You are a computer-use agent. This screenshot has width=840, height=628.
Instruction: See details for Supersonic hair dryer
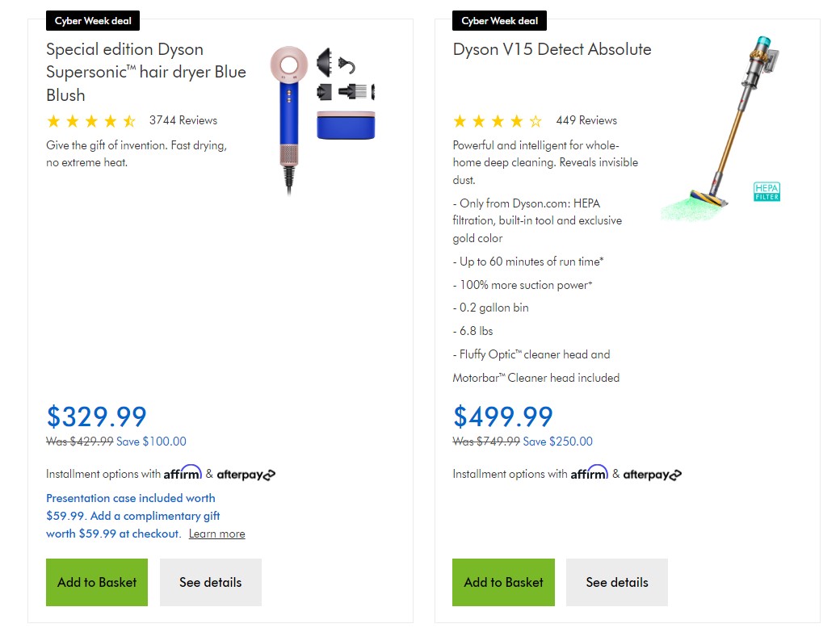point(211,582)
